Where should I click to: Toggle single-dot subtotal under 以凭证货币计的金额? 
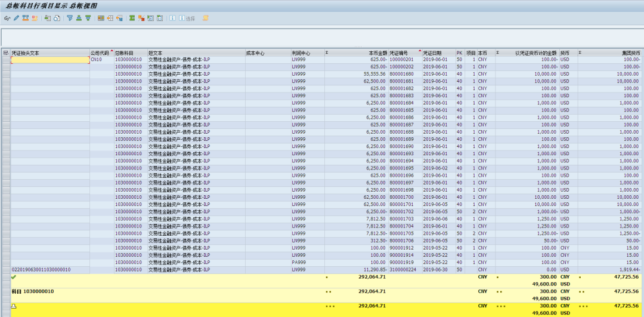click(x=498, y=277)
